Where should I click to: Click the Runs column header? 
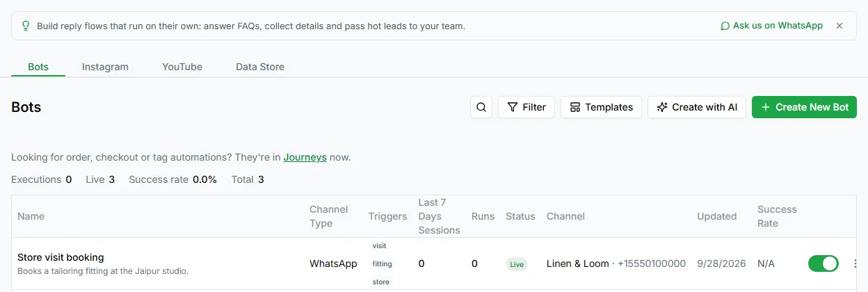(x=483, y=216)
